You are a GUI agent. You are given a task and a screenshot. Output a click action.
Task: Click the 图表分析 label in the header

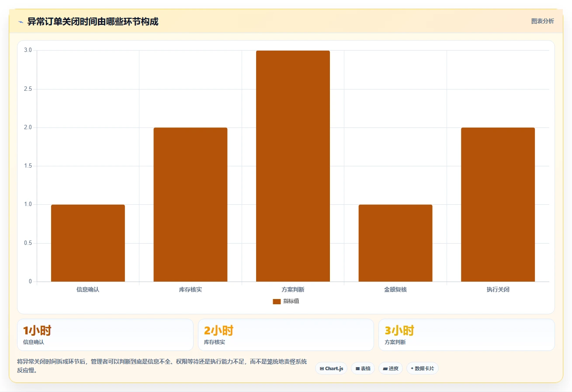click(542, 21)
